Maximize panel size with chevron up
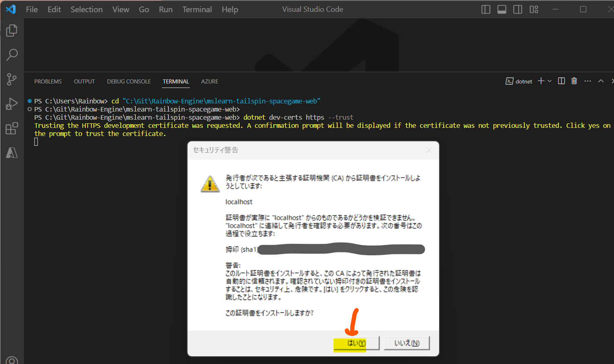614x364 pixels. (601, 81)
